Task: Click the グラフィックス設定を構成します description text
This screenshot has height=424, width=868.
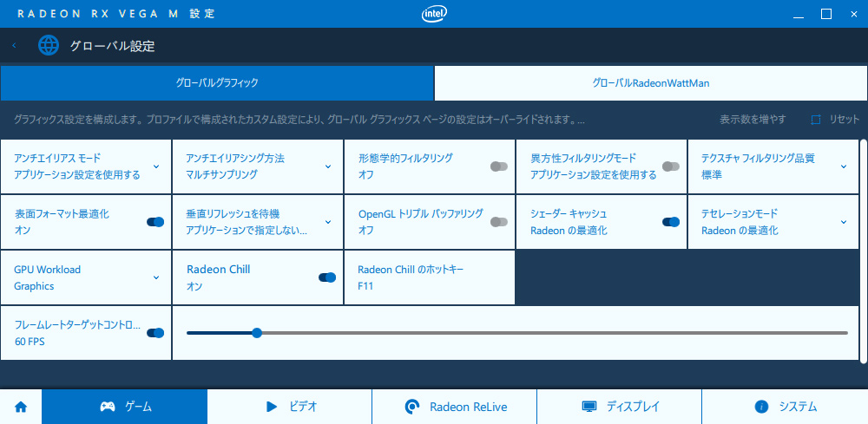Action: pos(299,120)
